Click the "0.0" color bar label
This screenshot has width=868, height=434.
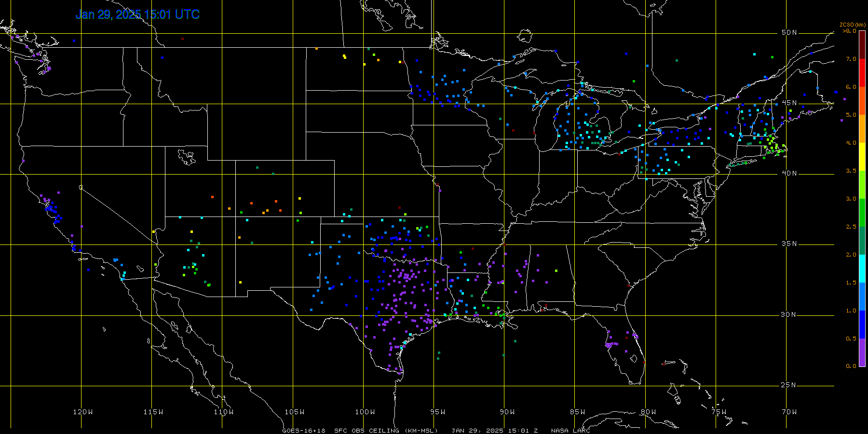[851, 366]
